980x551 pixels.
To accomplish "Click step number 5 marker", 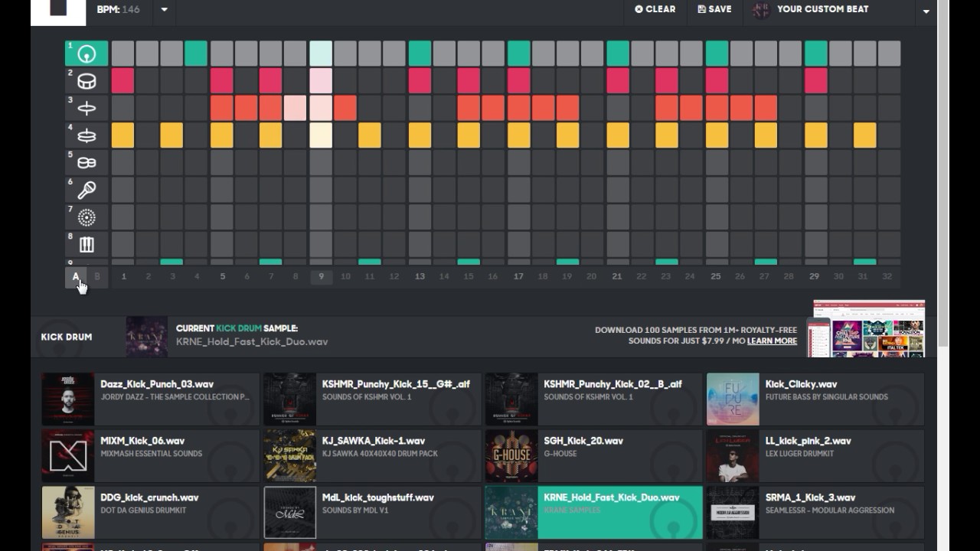I will tap(223, 276).
